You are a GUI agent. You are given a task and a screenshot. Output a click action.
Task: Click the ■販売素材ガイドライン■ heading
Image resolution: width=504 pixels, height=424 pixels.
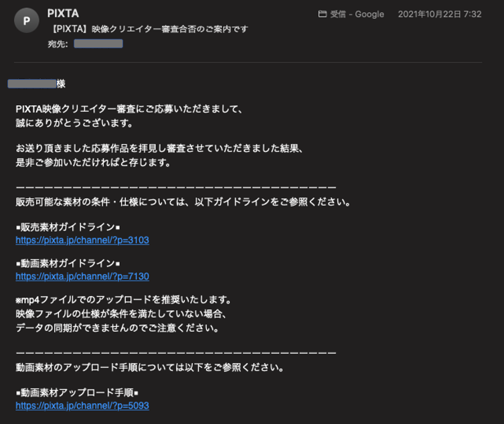click(x=68, y=227)
